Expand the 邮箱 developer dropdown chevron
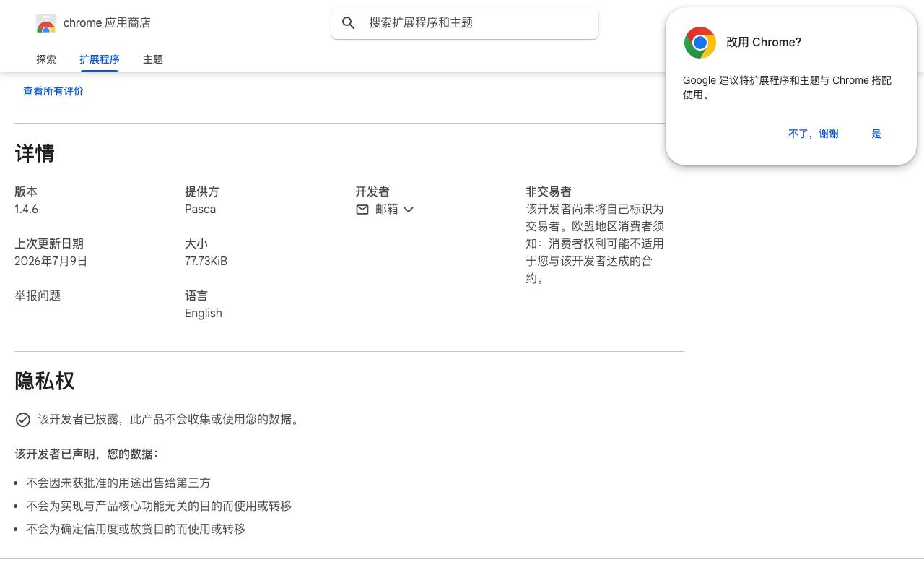This screenshot has height=578, width=924. [409, 210]
